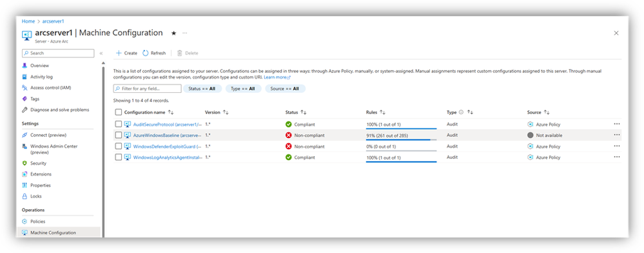Open Connect (preview)
This screenshot has height=253, width=644.
48,135
